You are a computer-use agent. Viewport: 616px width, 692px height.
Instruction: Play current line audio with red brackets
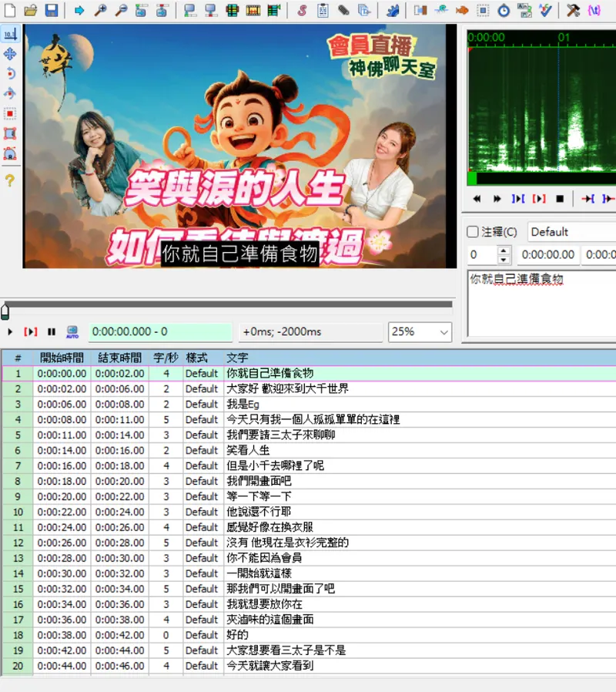[x=539, y=199]
